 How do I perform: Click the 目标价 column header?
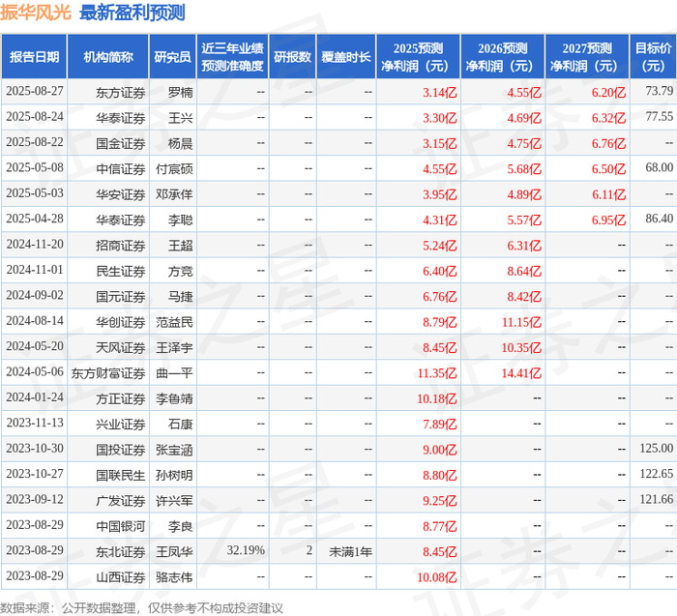[653, 57]
